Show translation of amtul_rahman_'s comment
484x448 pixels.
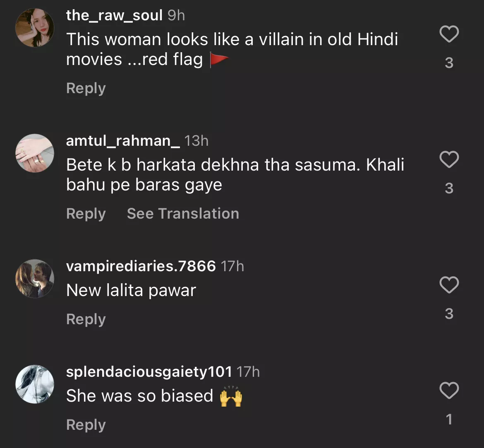coord(183,214)
